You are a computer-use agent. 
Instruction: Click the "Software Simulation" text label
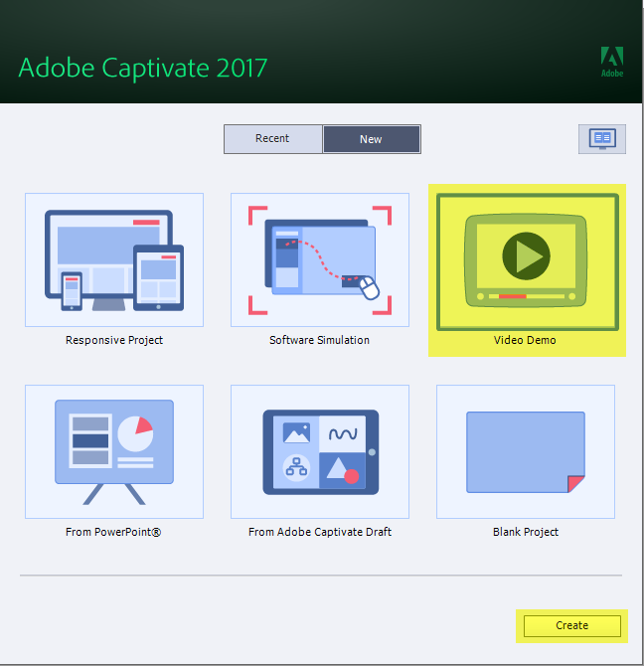(319, 340)
